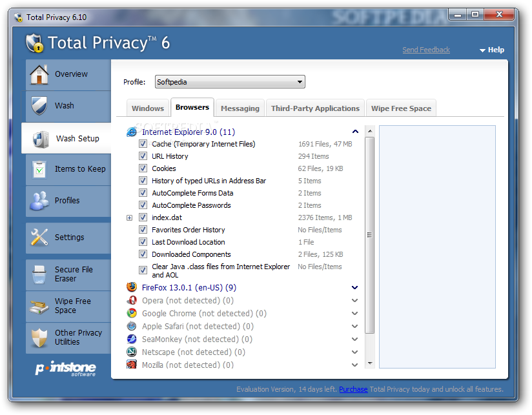Expand the SeaMonkey section chevron
This screenshot has height=415, width=532.
355,339
